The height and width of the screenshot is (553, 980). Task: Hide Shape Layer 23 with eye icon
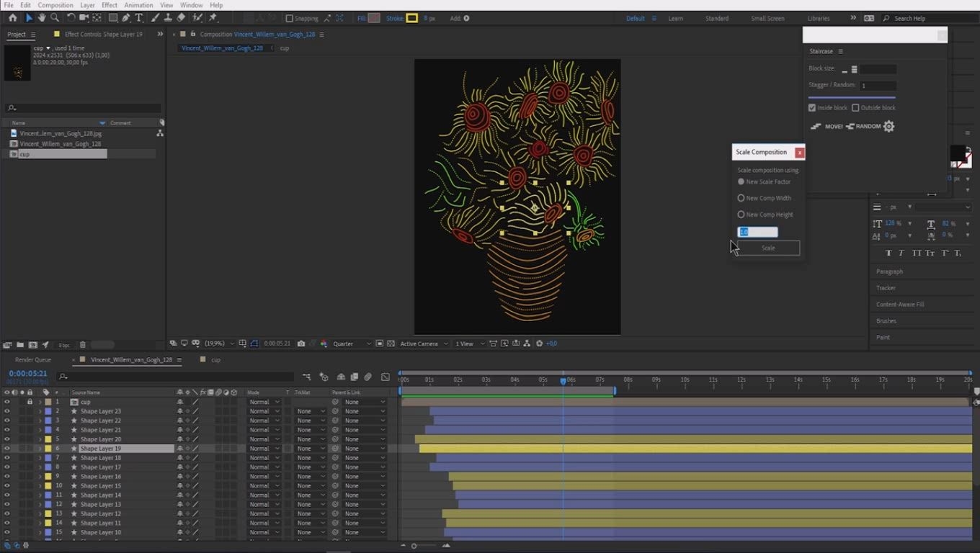tap(6, 411)
